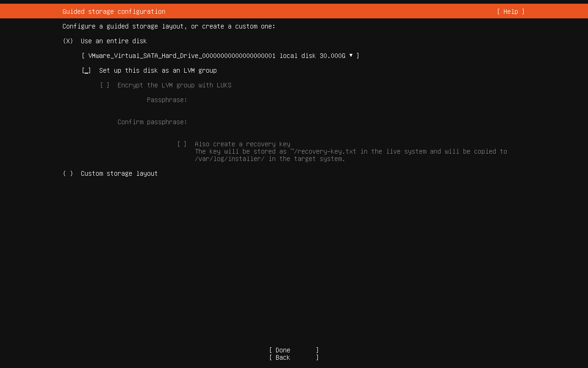
Task: Click the Configure a guided storage layout text
Action: [x=169, y=26]
